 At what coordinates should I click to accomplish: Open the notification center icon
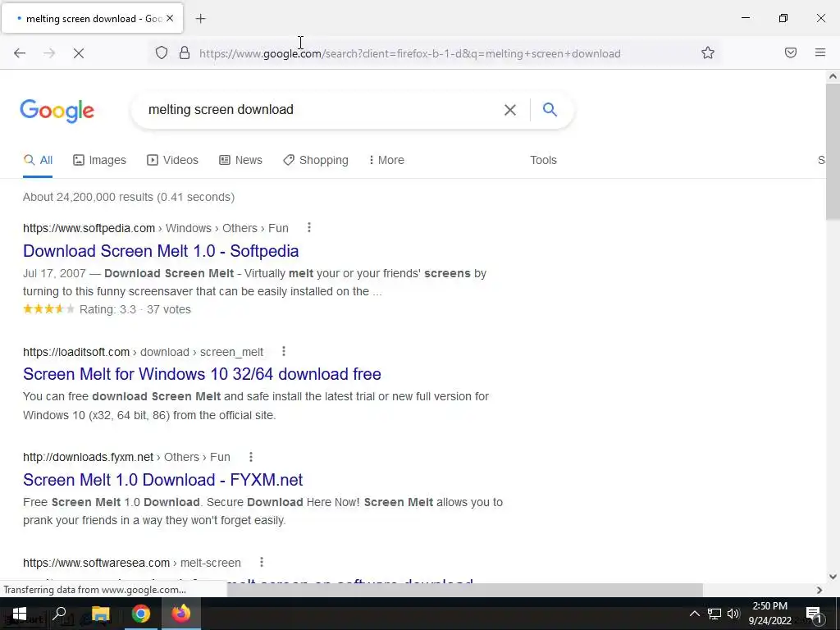[814, 614]
